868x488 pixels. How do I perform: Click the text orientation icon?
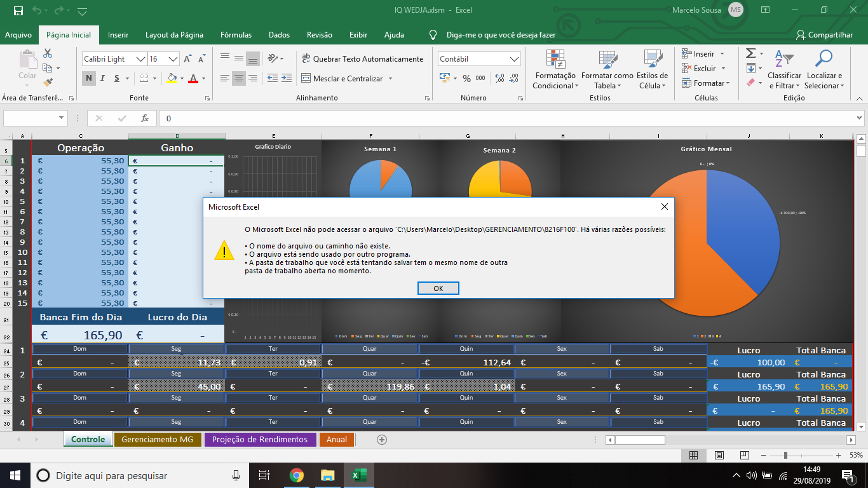point(273,58)
